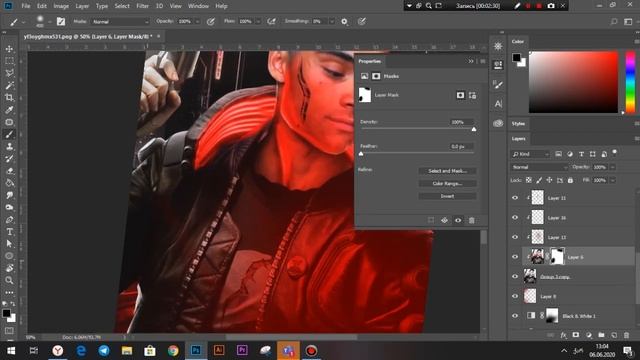The height and width of the screenshot is (360, 640).
Task: Toggle visibility of Layer 9
Action: (515, 296)
